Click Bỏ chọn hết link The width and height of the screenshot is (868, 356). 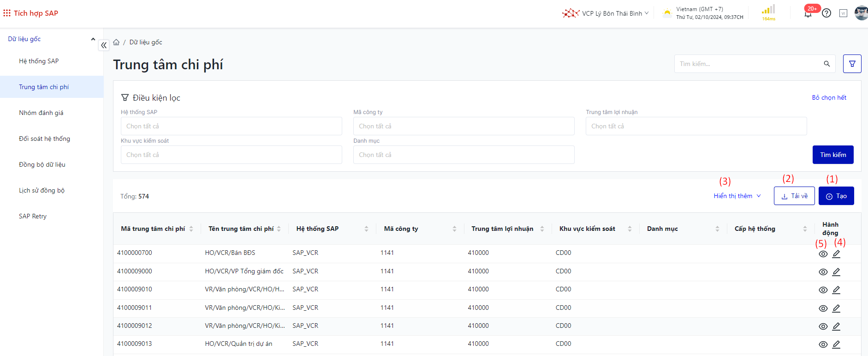pos(829,97)
